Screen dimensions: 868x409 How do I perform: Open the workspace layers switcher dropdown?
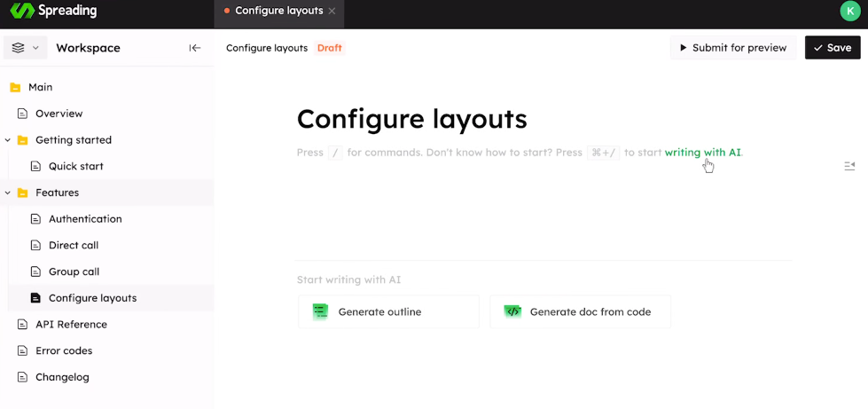click(x=26, y=48)
